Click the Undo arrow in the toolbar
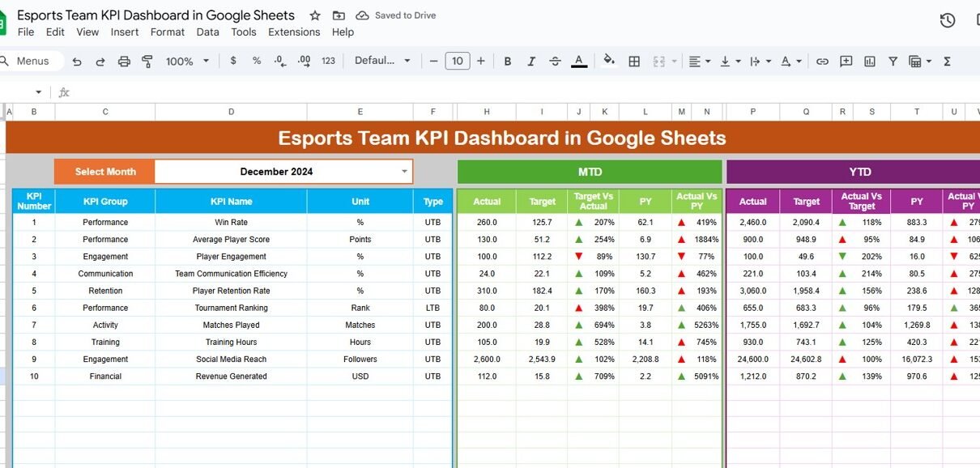The image size is (980, 468). pyautogui.click(x=77, y=61)
